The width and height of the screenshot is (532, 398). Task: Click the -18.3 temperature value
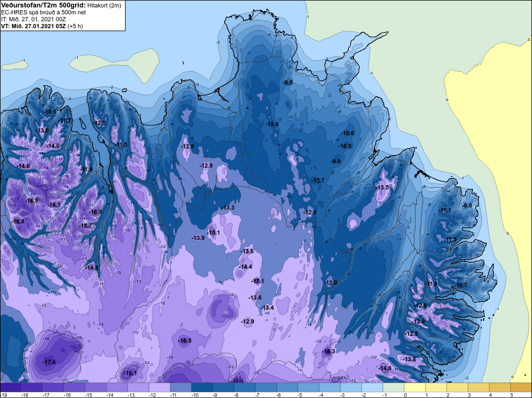pos(328,351)
